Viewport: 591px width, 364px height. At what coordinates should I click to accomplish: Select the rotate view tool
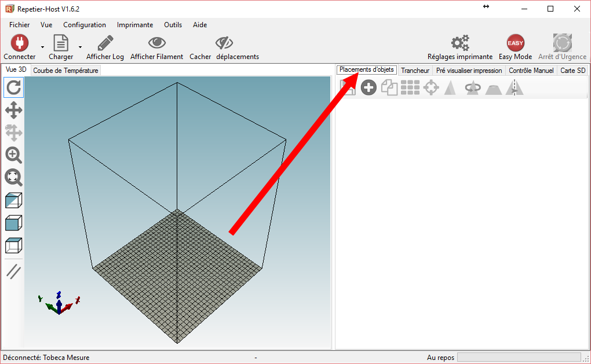coord(13,87)
